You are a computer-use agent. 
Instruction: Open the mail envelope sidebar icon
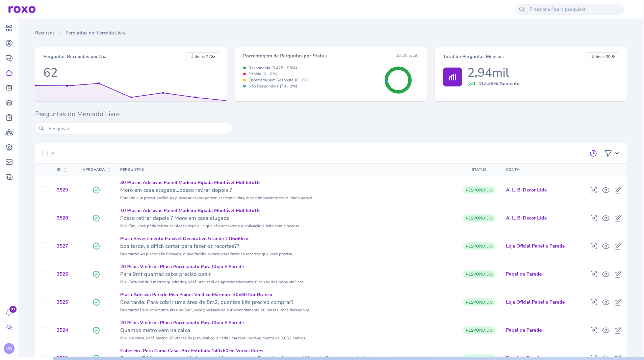click(x=9, y=162)
